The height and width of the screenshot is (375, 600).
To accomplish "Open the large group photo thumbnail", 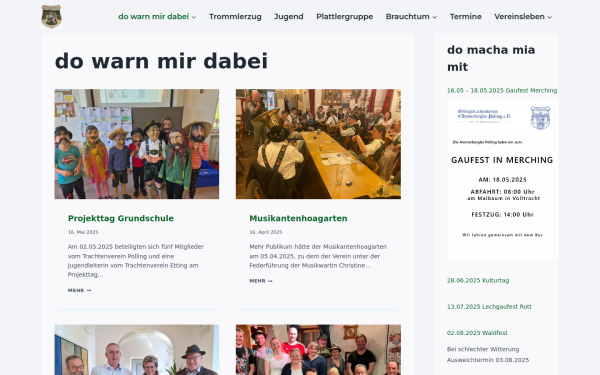I will (x=318, y=350).
